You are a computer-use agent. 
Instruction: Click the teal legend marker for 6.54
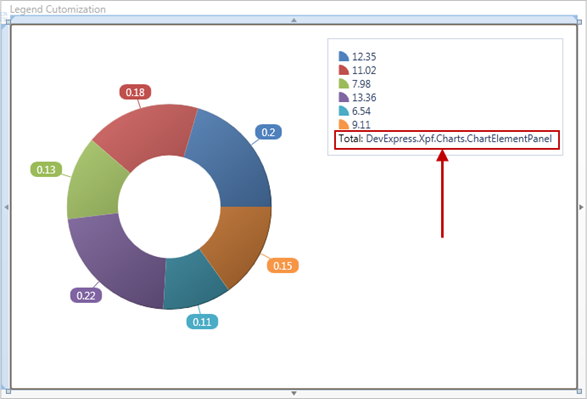coord(344,110)
